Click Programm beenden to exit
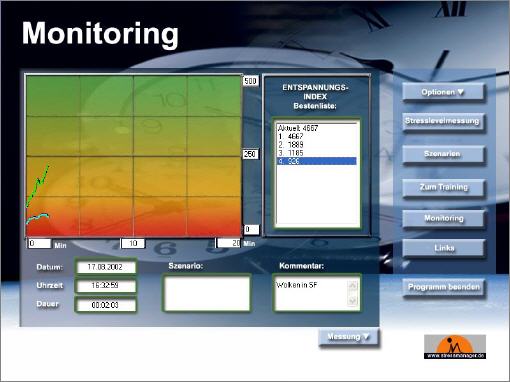Screen dimensions: 510x382 click(x=443, y=287)
